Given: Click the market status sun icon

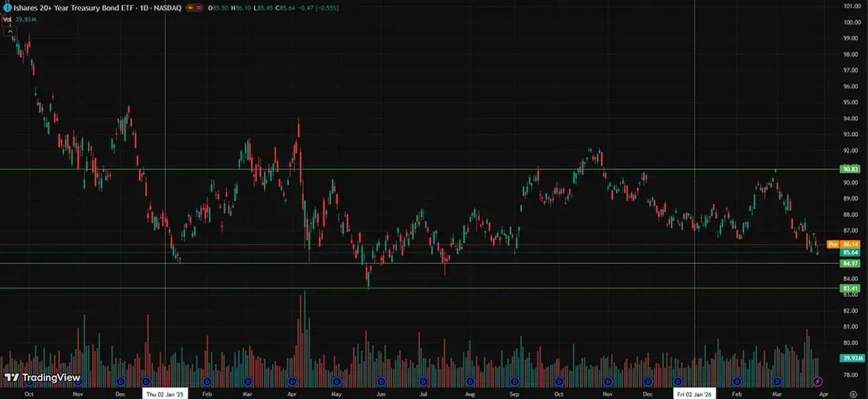Looking at the screenshot, I should pos(191,8).
